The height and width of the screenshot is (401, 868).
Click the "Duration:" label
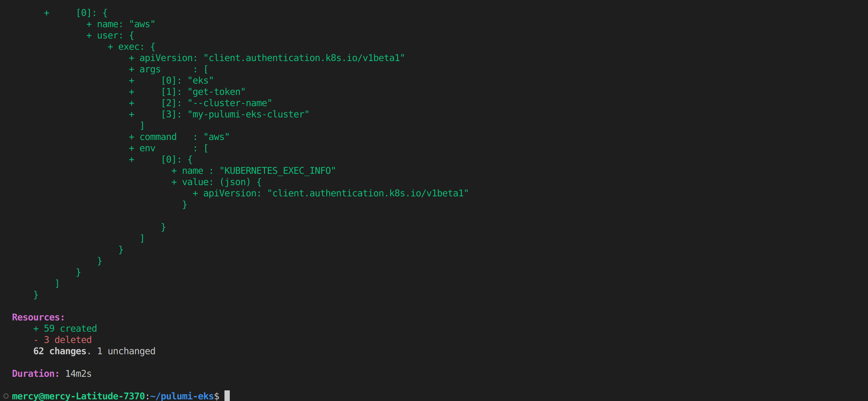click(x=36, y=374)
